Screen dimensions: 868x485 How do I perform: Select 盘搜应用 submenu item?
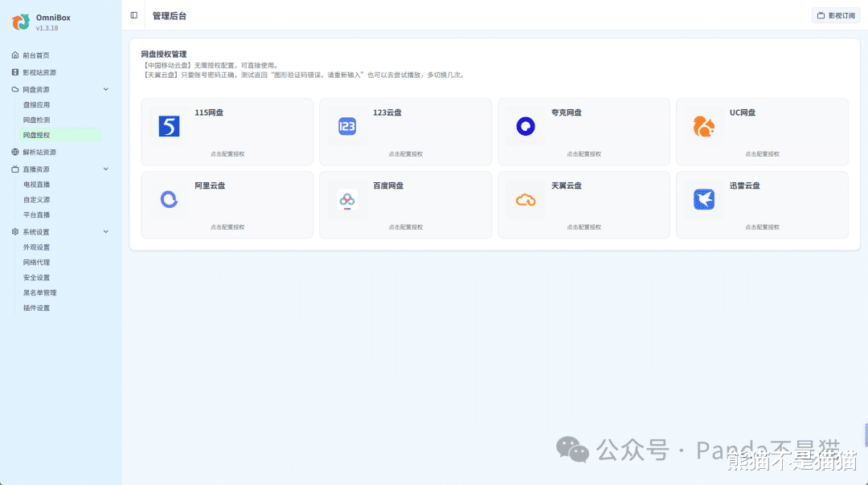(36, 104)
